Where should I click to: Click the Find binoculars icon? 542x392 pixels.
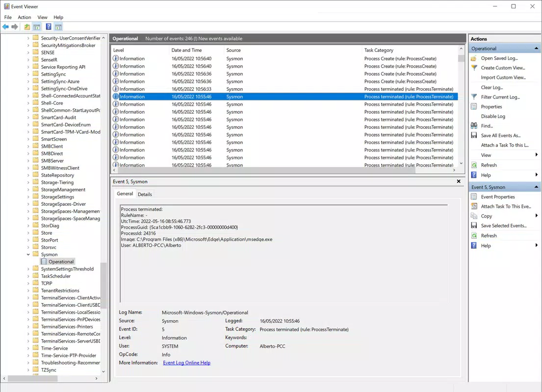pos(474,126)
